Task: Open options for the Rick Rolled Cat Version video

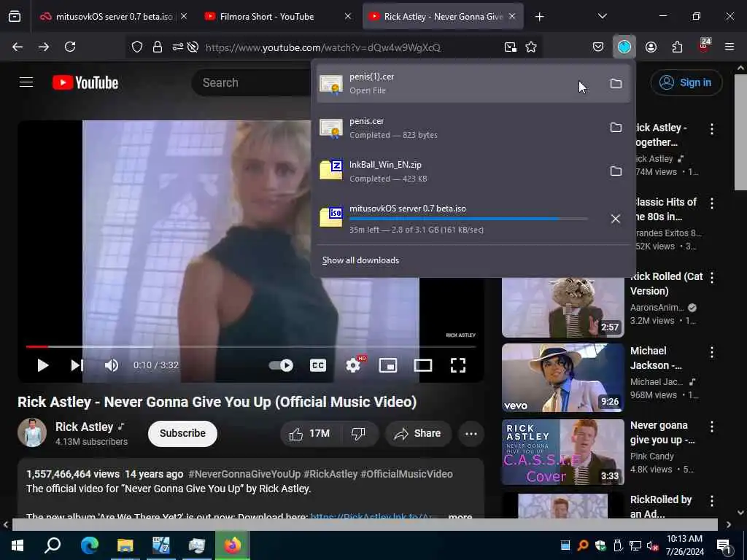Action: (712, 278)
